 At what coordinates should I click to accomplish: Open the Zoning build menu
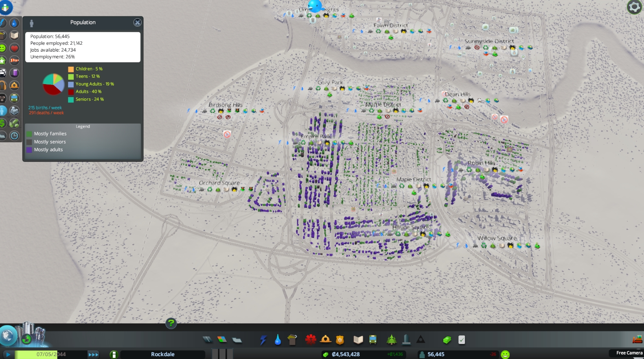(222, 339)
